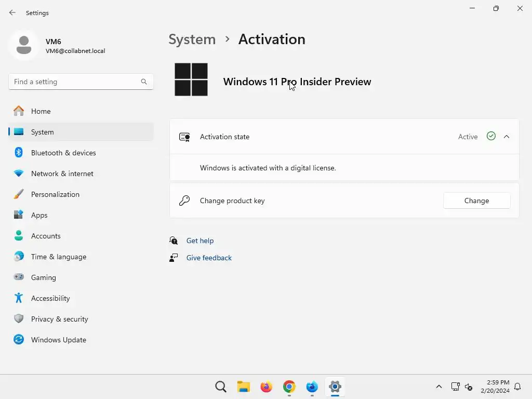Click the Change product key button
532x399 pixels.
tap(476, 201)
